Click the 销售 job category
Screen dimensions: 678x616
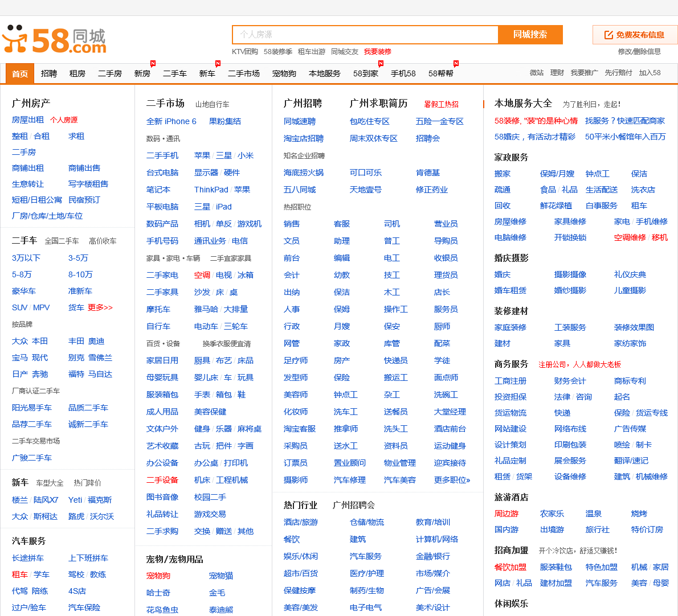(292, 224)
